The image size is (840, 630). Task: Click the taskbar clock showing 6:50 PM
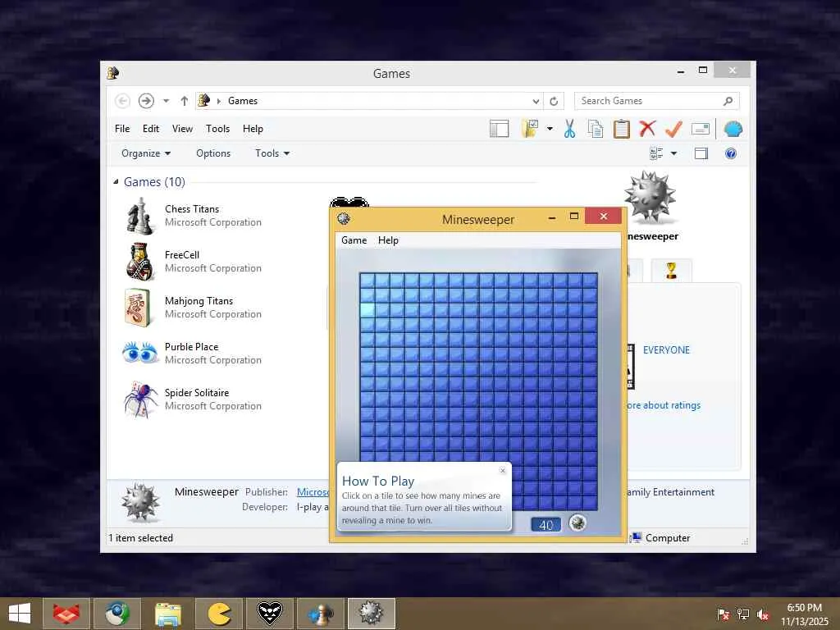(804, 614)
